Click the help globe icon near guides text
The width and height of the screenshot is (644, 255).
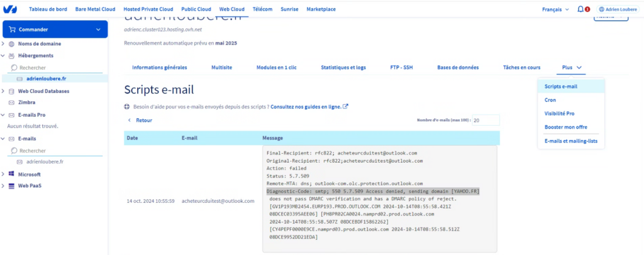(x=128, y=107)
